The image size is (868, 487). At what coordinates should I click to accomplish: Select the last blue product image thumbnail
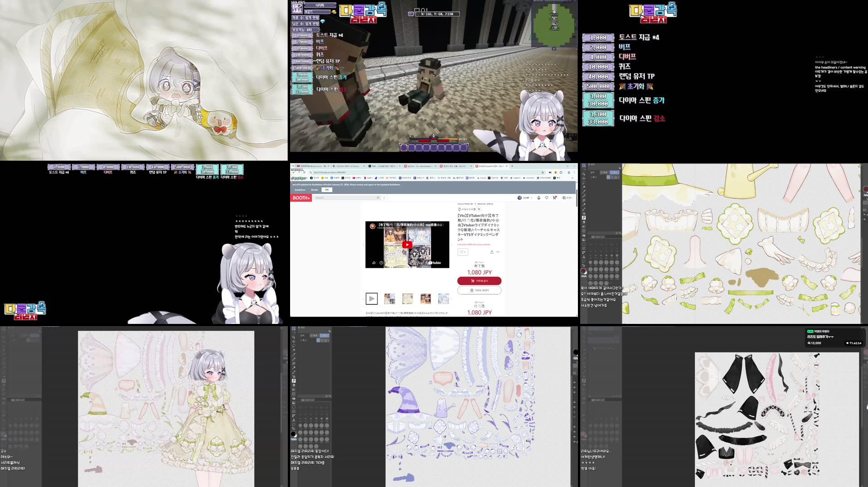(444, 299)
